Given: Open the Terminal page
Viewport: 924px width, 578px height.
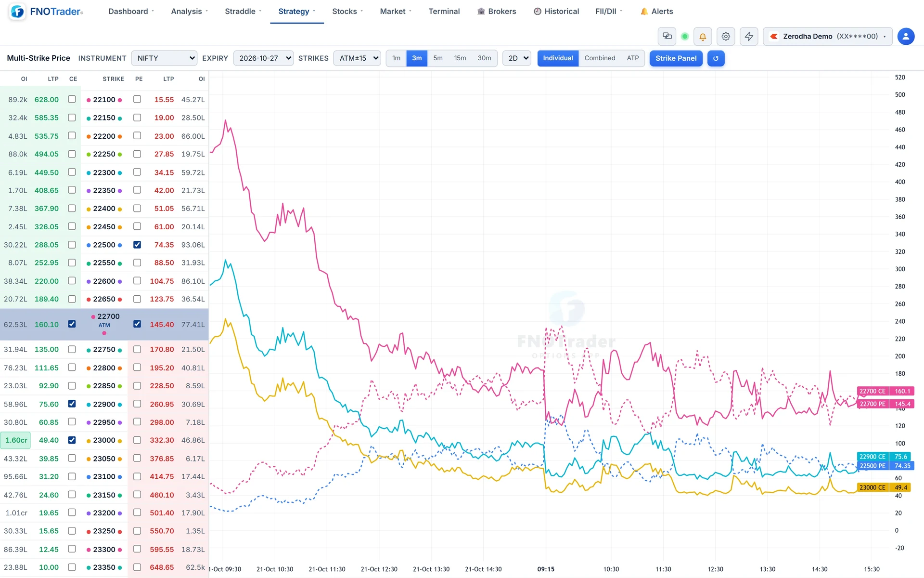Looking at the screenshot, I should (x=444, y=12).
